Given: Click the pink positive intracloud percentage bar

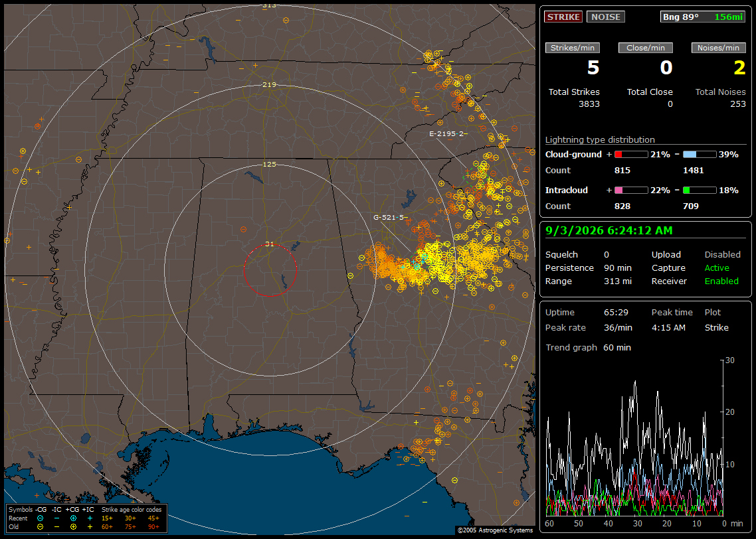Looking at the screenshot, I should point(631,191).
